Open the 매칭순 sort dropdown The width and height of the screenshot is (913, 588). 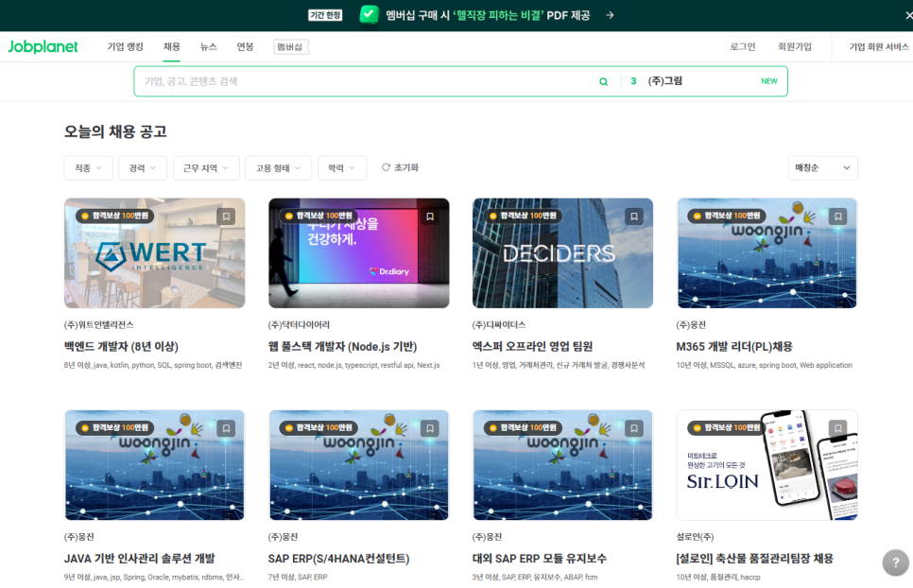pos(823,168)
